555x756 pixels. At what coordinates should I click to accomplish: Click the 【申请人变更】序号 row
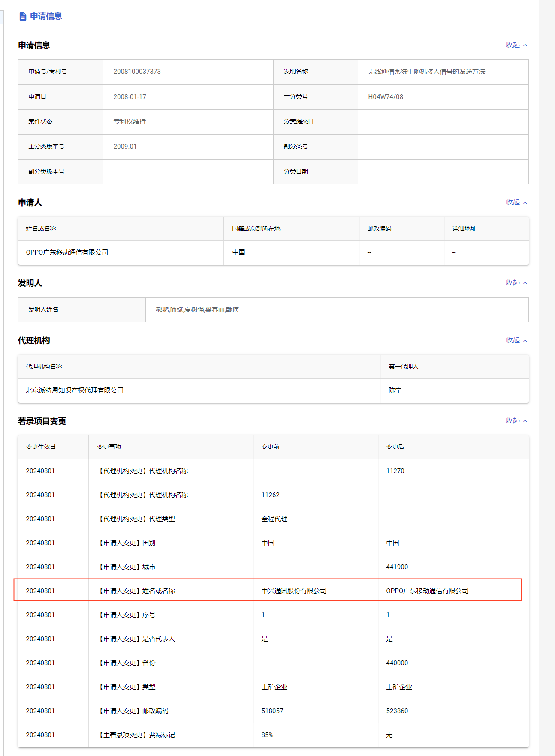273,615
